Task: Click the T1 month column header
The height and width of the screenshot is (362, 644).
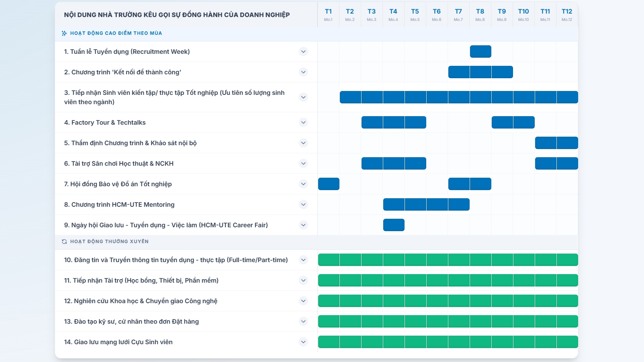Action: click(x=328, y=15)
